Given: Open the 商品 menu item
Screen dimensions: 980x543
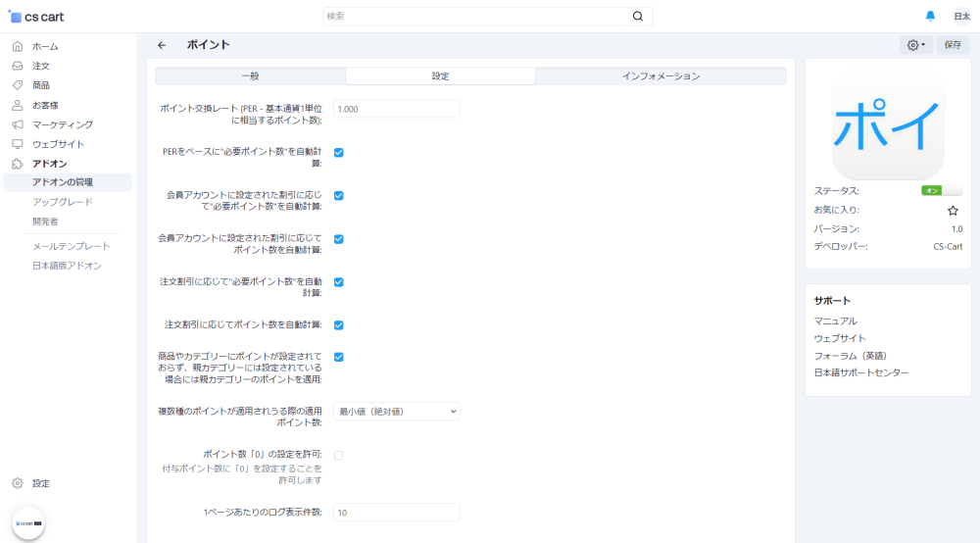Looking at the screenshot, I should (40, 85).
